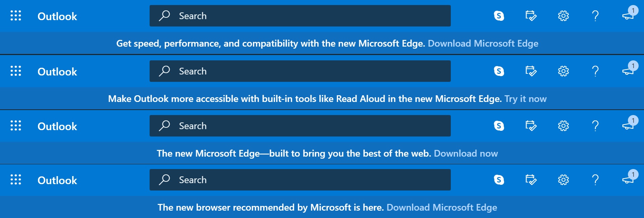Click Help question mark above "Get speed, performance" banner
The width and height of the screenshot is (644, 218).
(595, 16)
